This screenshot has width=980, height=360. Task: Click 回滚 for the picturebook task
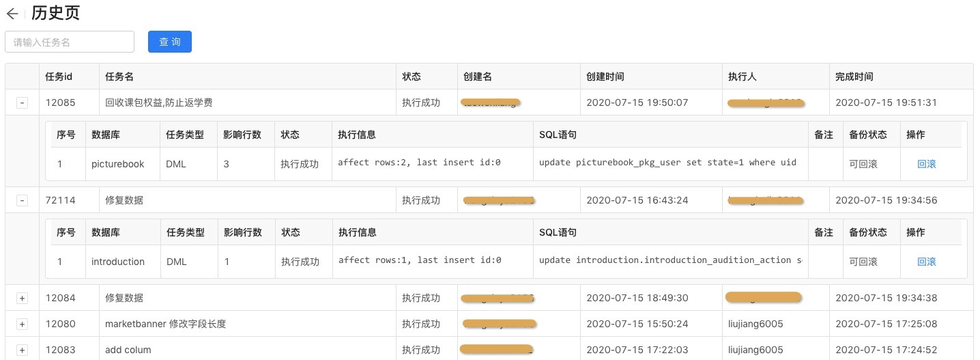click(x=926, y=164)
